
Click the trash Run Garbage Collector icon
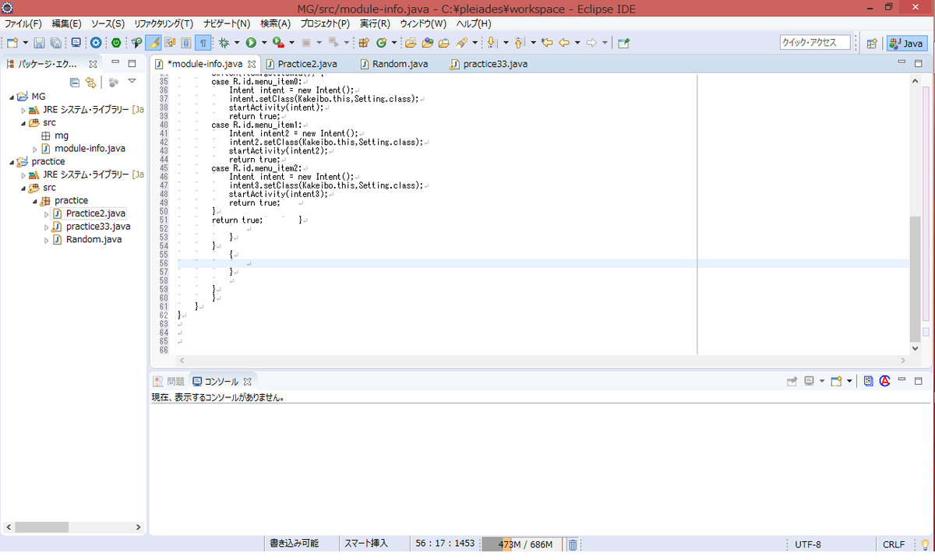pyautogui.click(x=572, y=544)
